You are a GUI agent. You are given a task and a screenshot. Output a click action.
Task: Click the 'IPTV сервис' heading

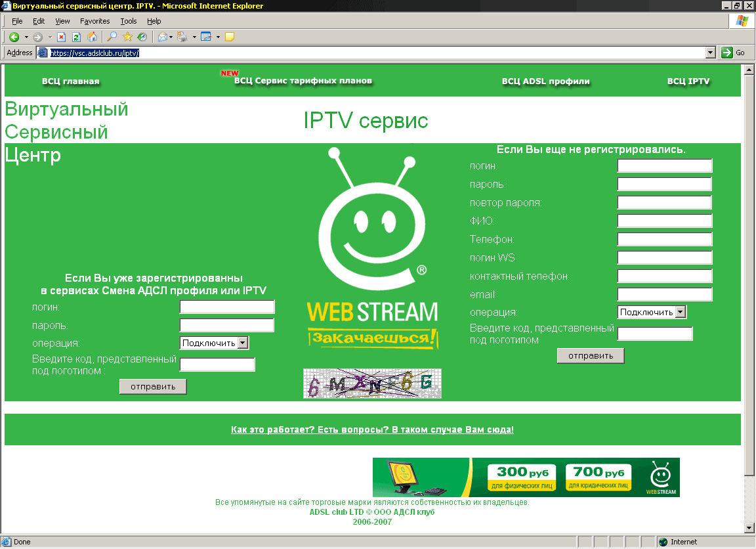(366, 121)
